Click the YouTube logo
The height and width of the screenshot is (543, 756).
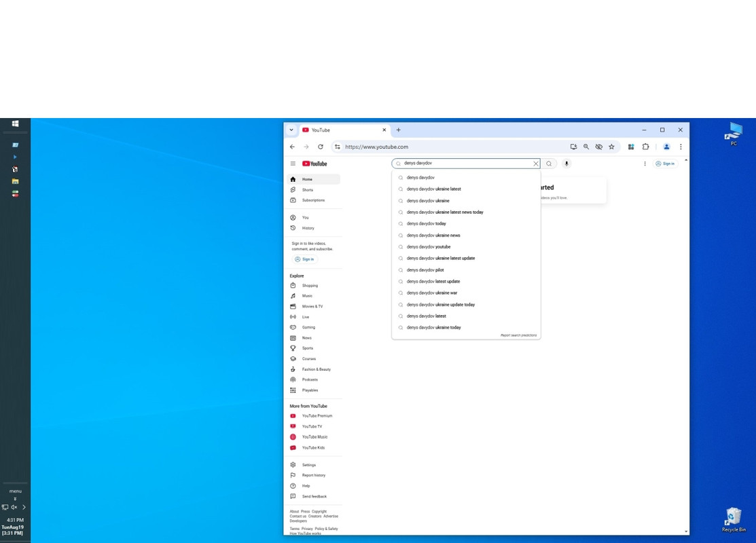(314, 164)
